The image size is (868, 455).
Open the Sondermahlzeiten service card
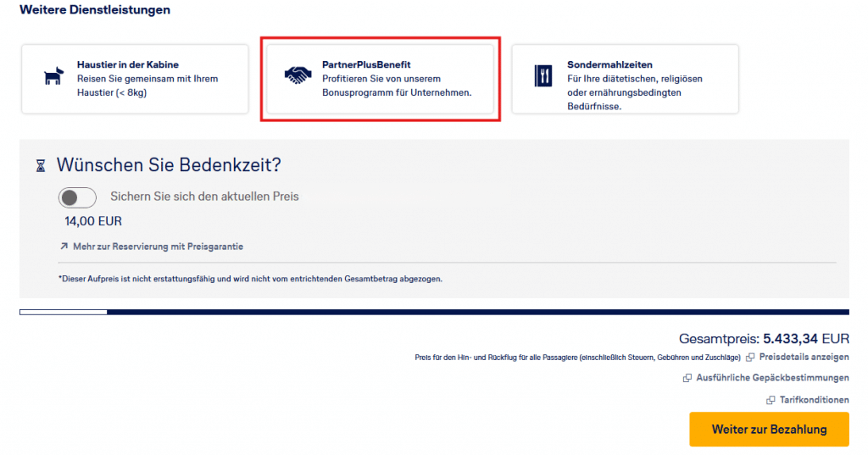pyautogui.click(x=625, y=79)
